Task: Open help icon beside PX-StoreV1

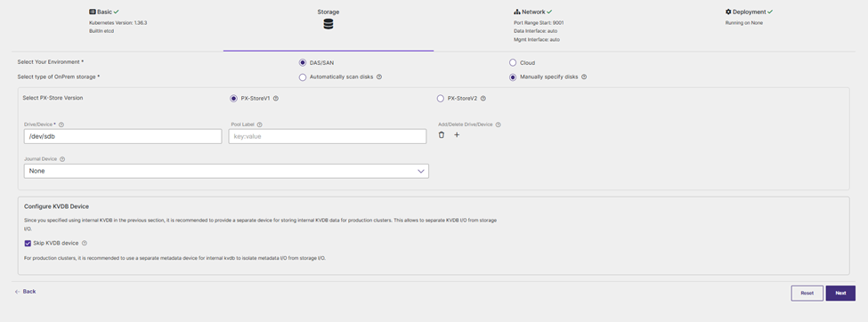Action: (276, 99)
